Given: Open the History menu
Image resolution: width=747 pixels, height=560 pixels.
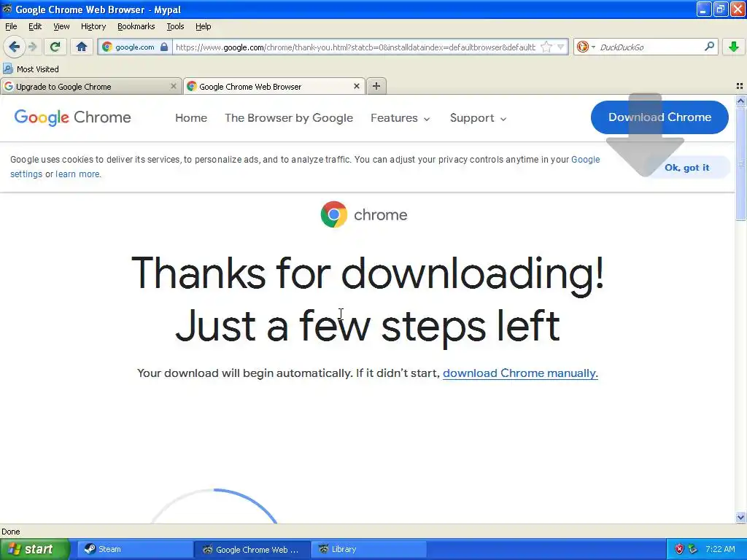Looking at the screenshot, I should (93, 26).
